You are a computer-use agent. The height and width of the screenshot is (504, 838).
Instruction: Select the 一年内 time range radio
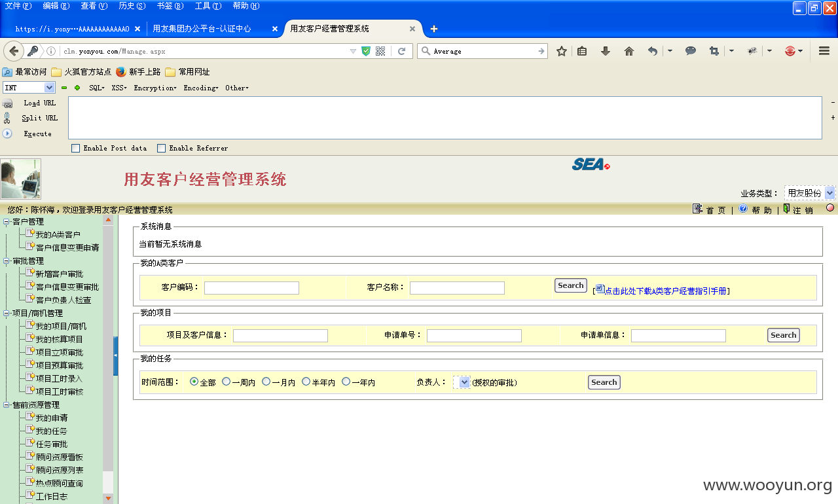(x=346, y=382)
